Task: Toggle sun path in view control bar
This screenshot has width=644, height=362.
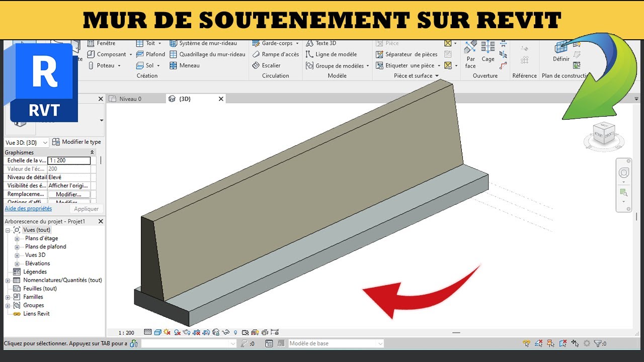Action: [167, 332]
